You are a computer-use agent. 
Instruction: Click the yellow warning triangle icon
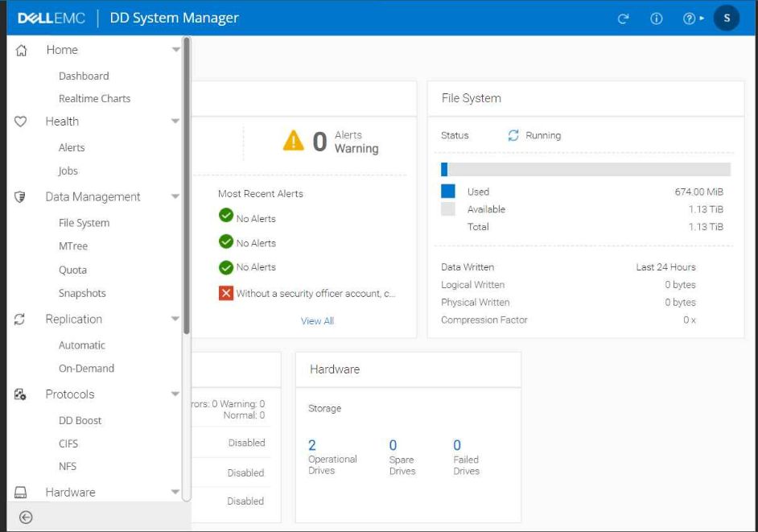(294, 141)
